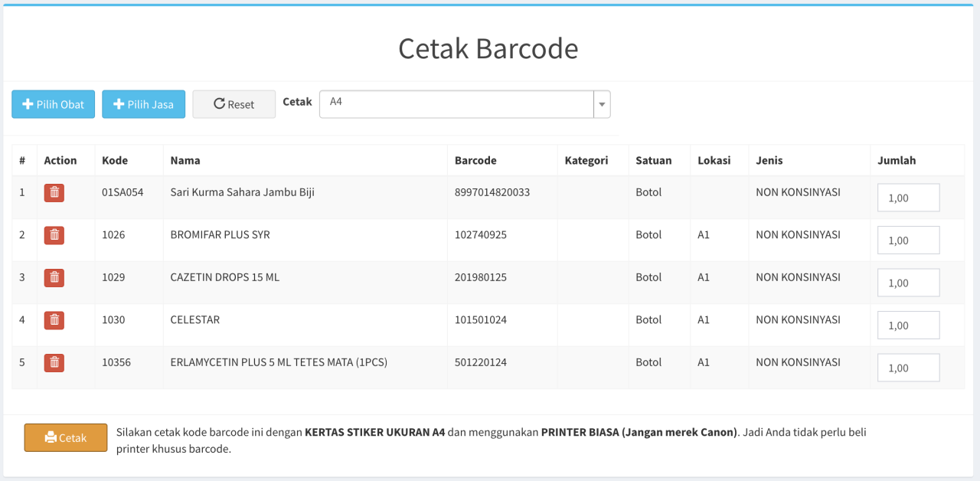Open Pilih Jasa to add a service
Image resolution: width=980 pixels, height=481 pixels.
coord(143,104)
